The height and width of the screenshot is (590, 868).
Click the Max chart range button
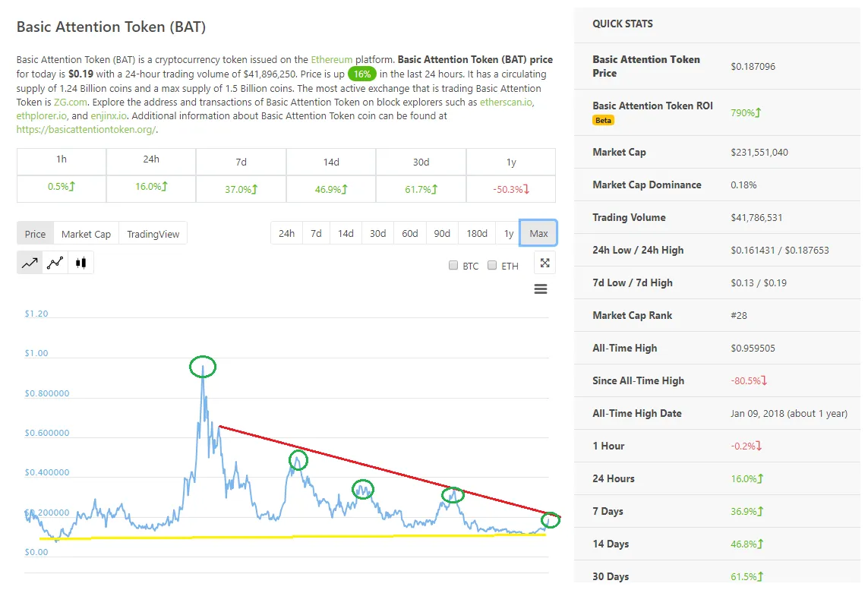pyautogui.click(x=538, y=233)
